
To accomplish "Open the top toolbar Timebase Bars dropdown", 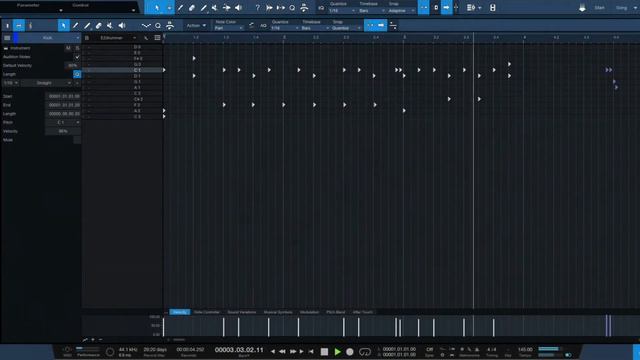I will pos(371,11).
